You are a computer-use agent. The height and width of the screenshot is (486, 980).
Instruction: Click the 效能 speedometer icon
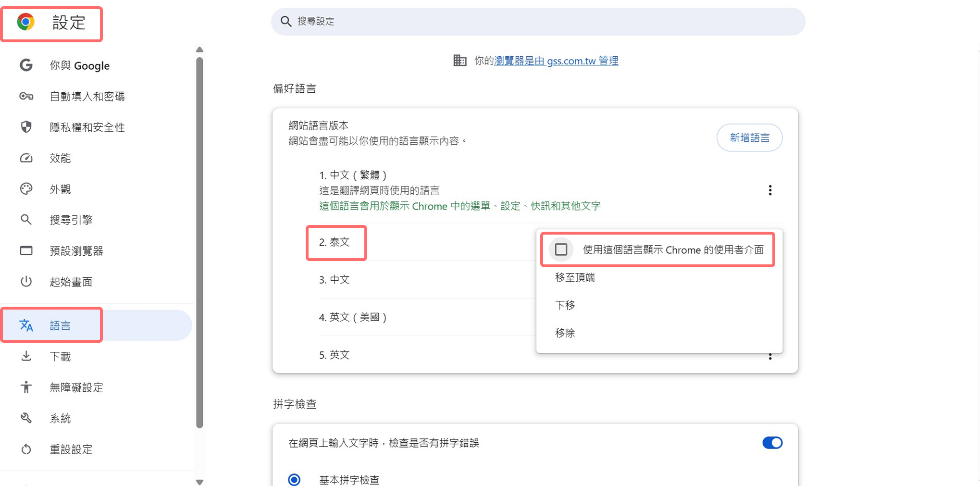(26, 158)
